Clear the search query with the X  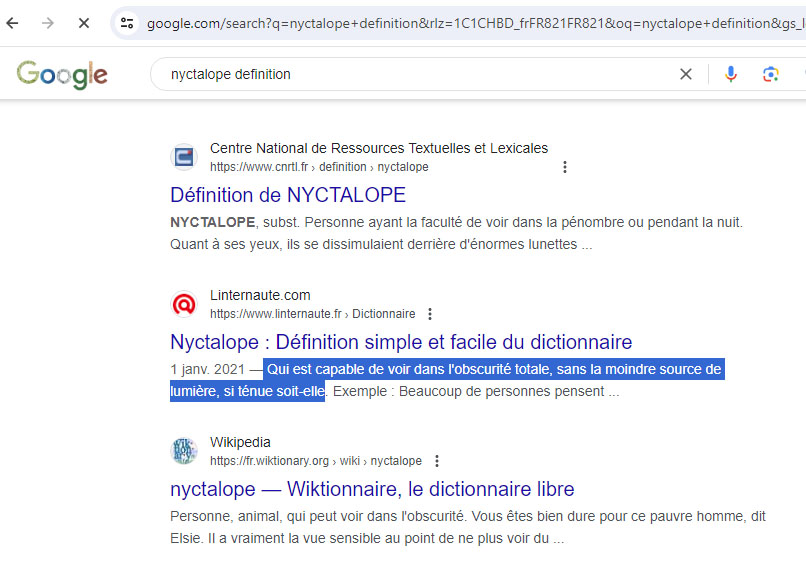click(686, 74)
